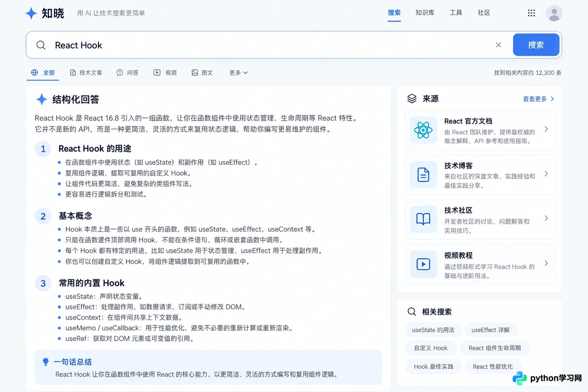Click the useState 的用法 related search chip
The height and width of the screenshot is (392, 588).
tap(433, 330)
